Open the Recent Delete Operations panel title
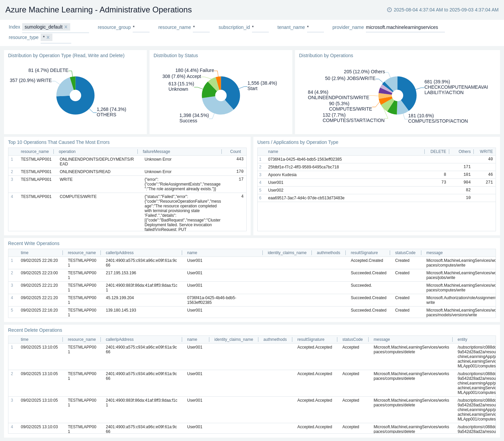This screenshot has width=504, height=441. coord(35,330)
